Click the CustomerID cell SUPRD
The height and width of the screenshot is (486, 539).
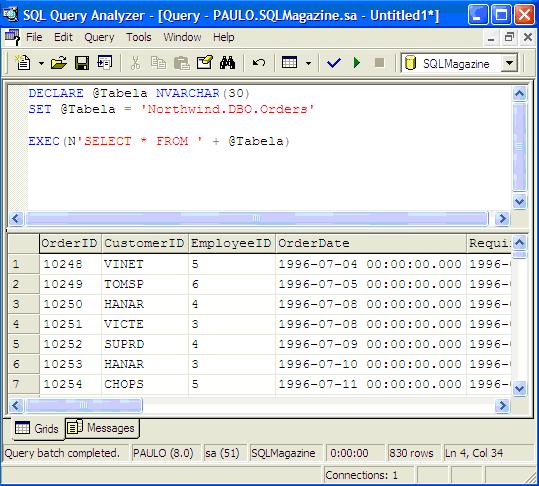point(144,344)
